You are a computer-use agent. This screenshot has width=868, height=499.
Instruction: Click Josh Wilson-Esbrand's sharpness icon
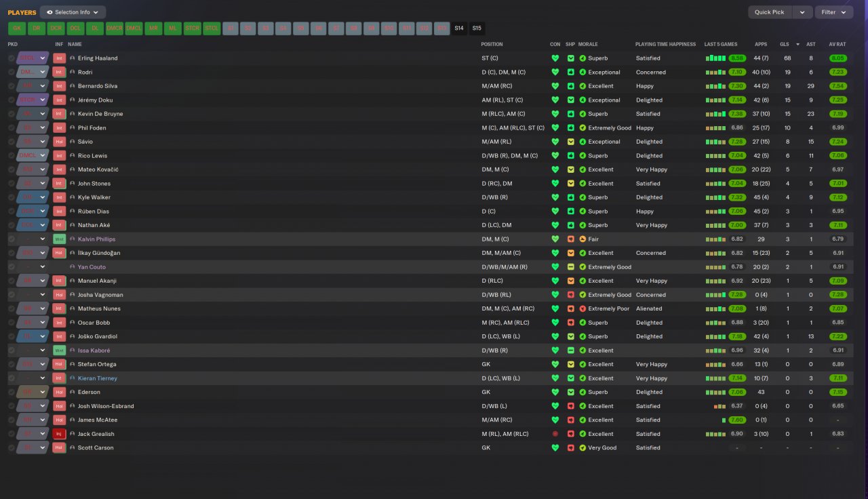[x=570, y=406]
